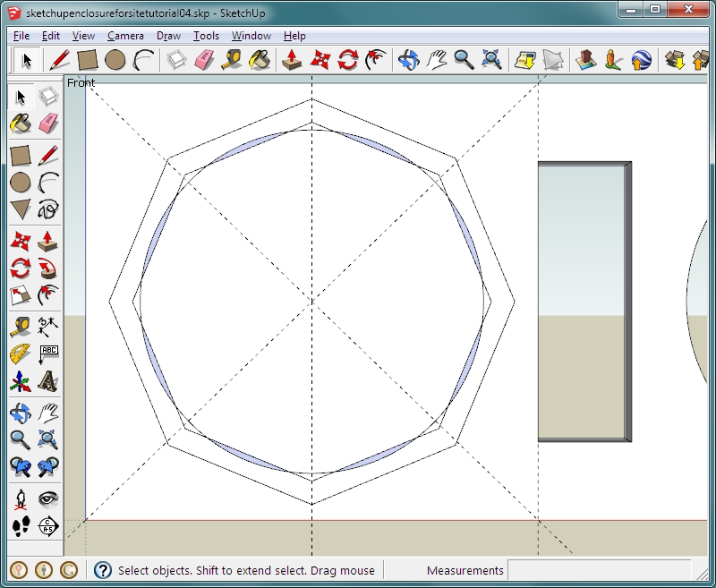Click the Measurements input box
Screen dimensions: 716x588
[x=599, y=570]
